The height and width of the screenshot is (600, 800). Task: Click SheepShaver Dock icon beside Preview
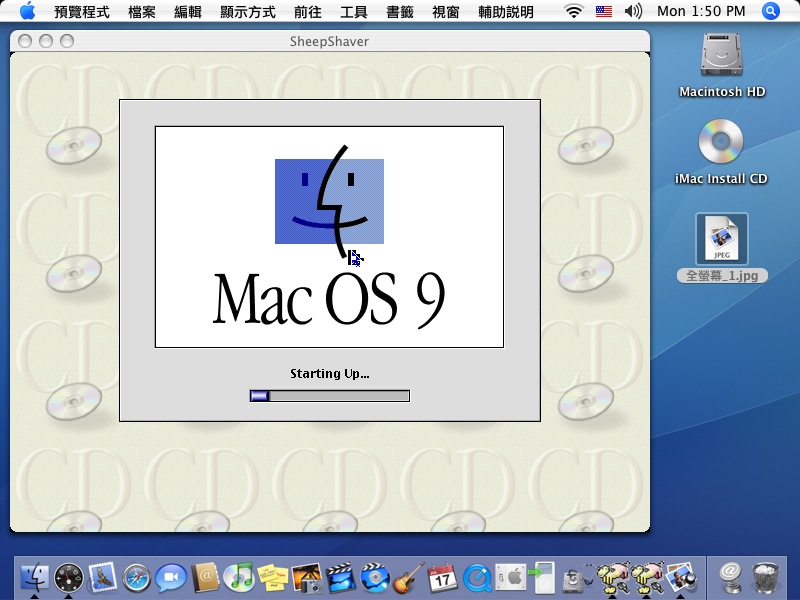647,577
